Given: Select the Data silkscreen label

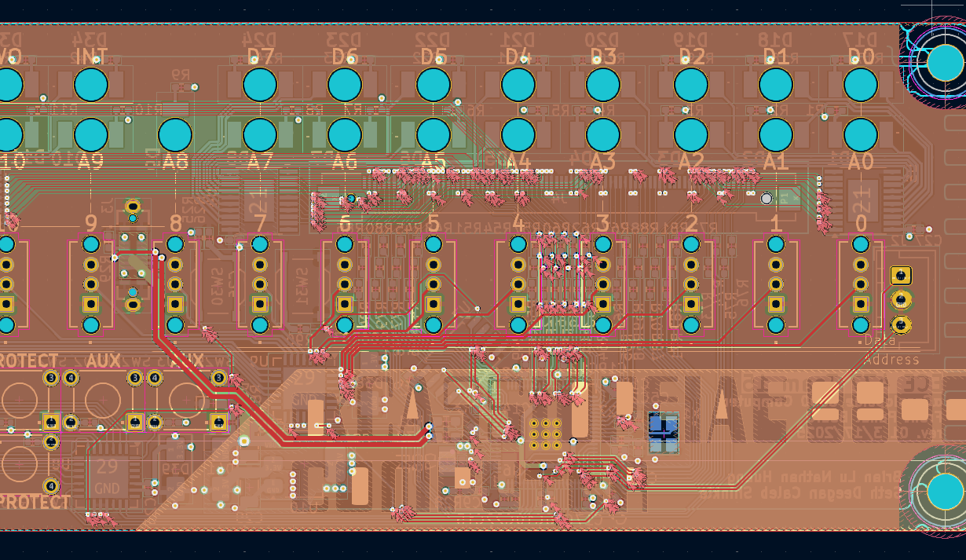Looking at the screenshot, I should point(880,341).
